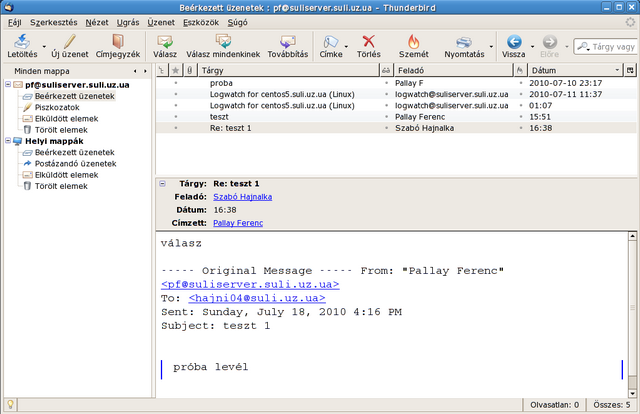Toggle read status dot of 'teszt' message
The width and height of the screenshot is (640, 414).
coord(519,116)
